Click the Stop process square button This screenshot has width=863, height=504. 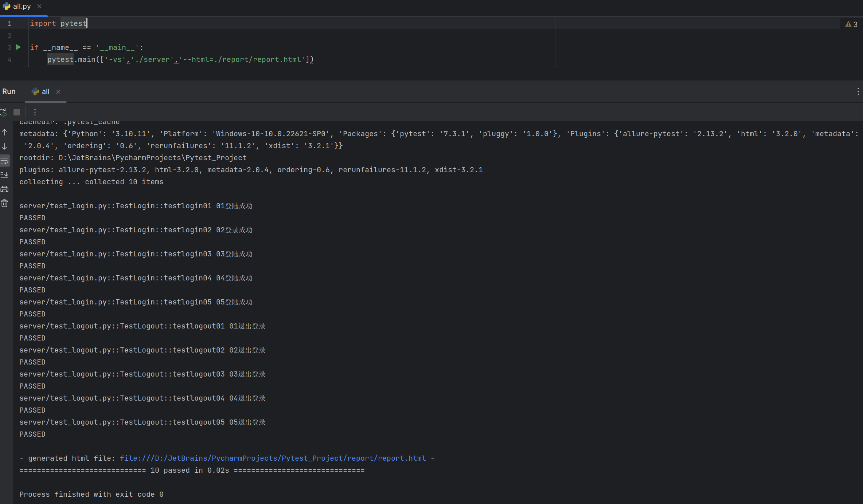[17, 112]
